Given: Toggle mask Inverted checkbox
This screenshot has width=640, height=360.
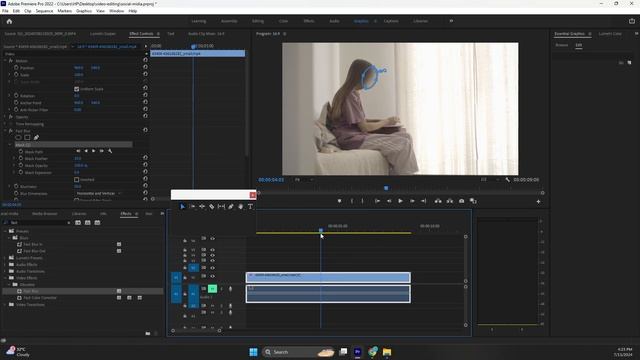Looking at the screenshot, I should [76, 180].
